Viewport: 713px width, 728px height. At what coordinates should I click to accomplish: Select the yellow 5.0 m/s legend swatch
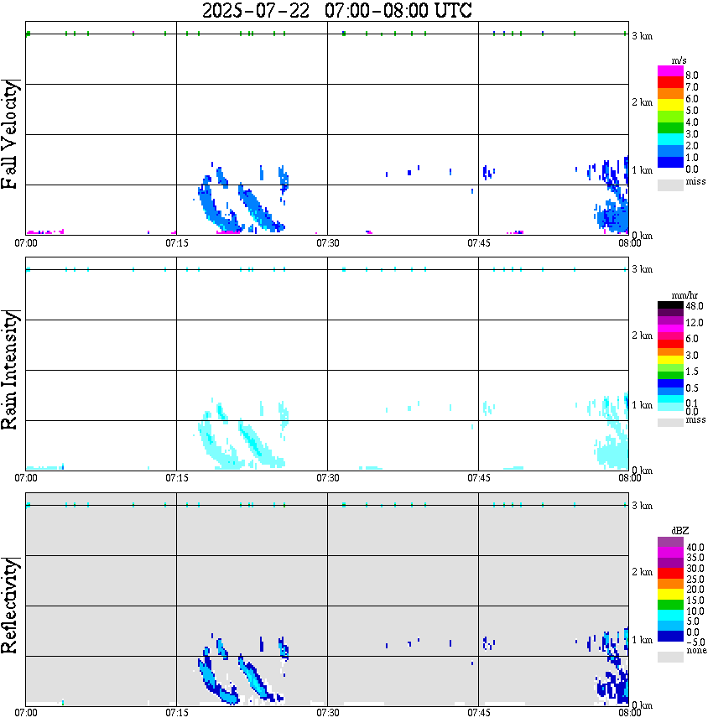[670, 105]
